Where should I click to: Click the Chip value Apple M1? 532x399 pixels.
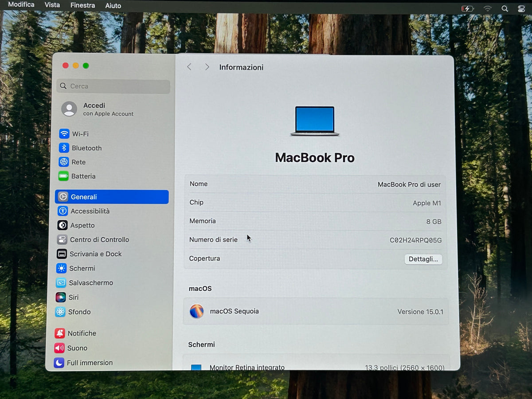coord(427,203)
